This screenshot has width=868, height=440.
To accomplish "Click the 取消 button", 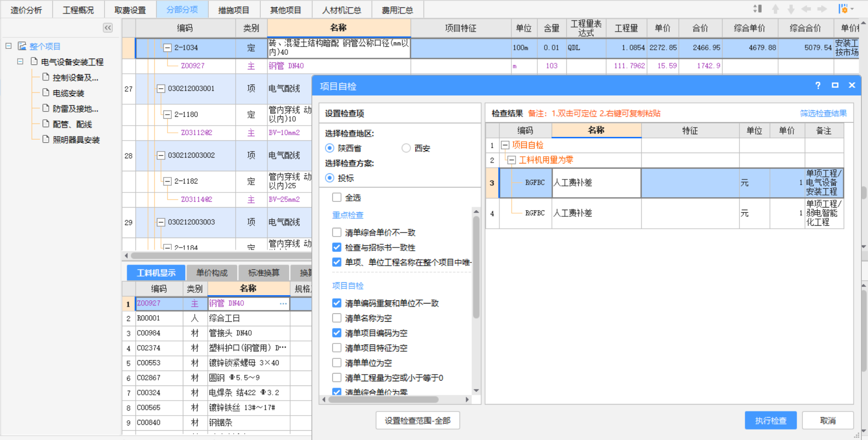I will click(828, 420).
